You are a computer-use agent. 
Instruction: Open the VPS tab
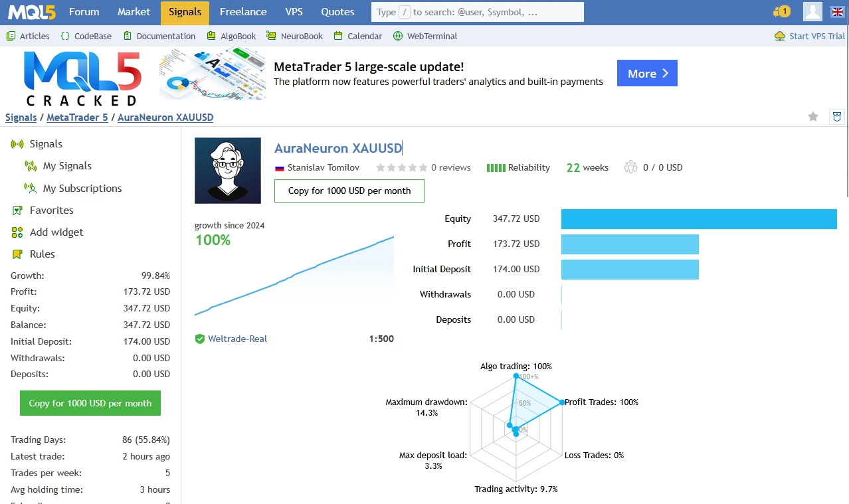294,12
